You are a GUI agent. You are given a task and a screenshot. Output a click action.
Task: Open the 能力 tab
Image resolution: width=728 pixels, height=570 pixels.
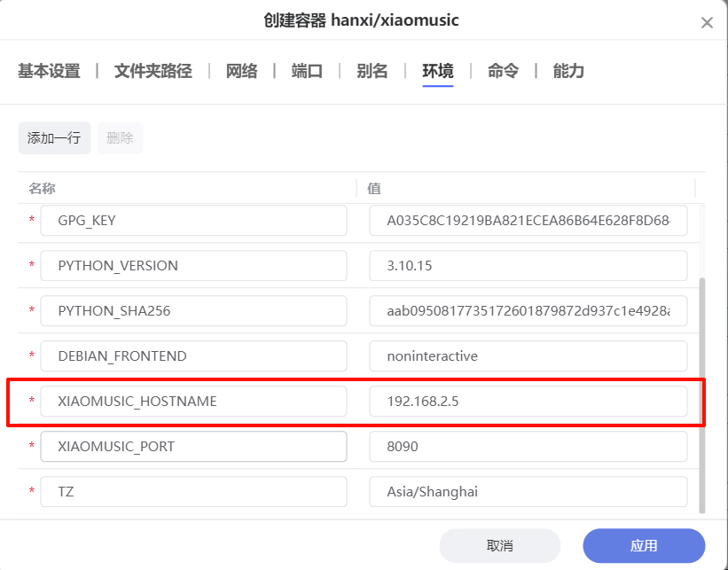pos(568,71)
